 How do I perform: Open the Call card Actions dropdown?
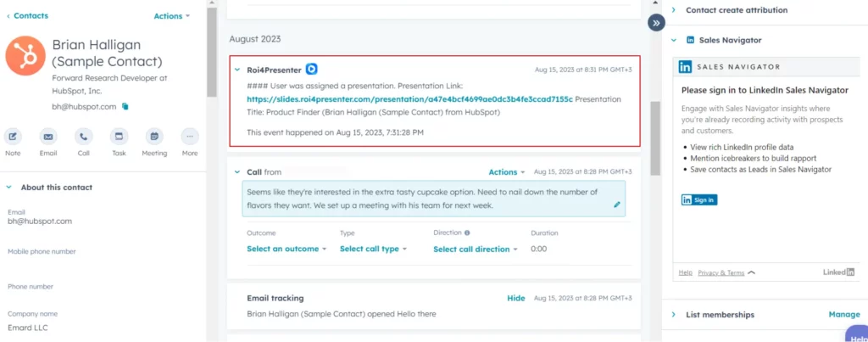(x=507, y=172)
